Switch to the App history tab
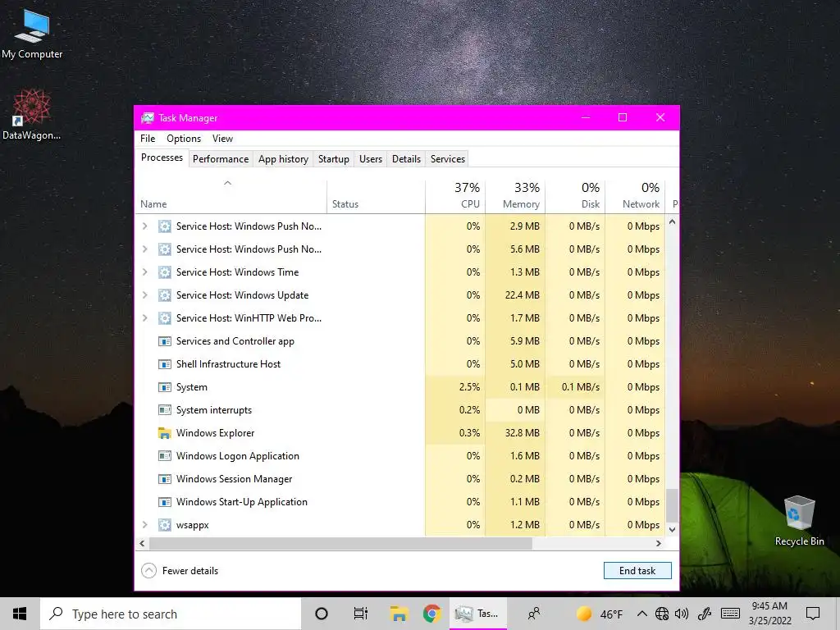The width and height of the screenshot is (840, 630). pyautogui.click(x=283, y=159)
